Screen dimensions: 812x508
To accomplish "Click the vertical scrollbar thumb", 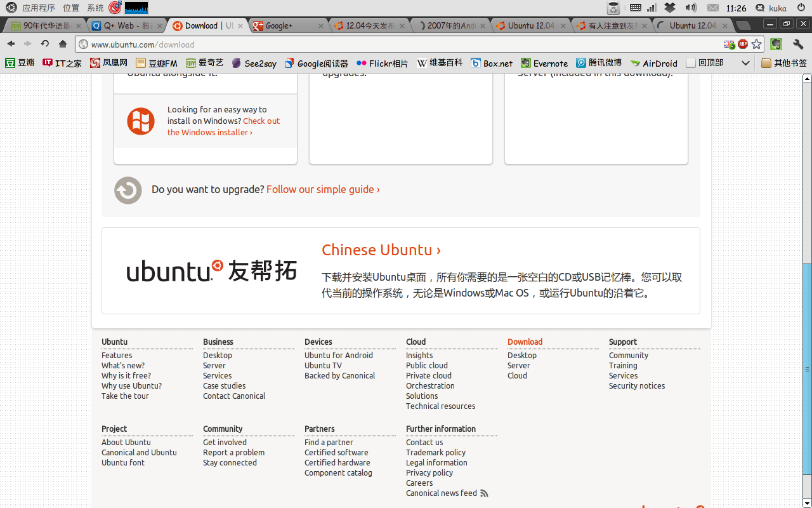I will [x=807, y=369].
